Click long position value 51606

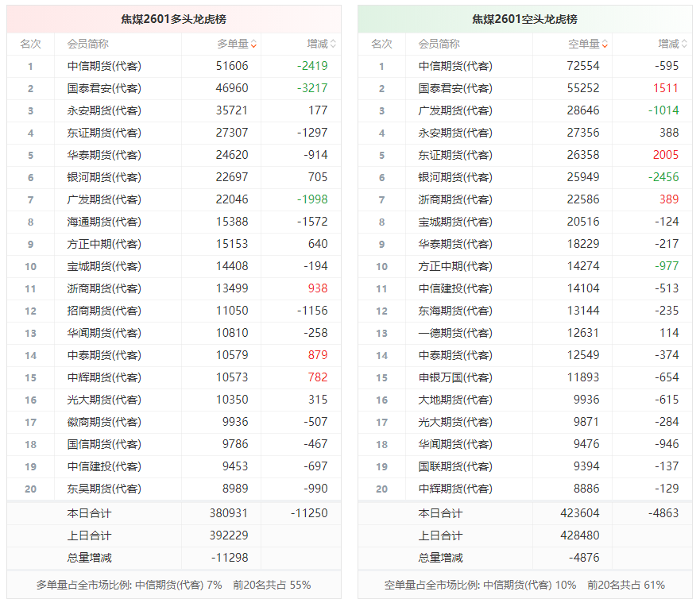click(232, 66)
